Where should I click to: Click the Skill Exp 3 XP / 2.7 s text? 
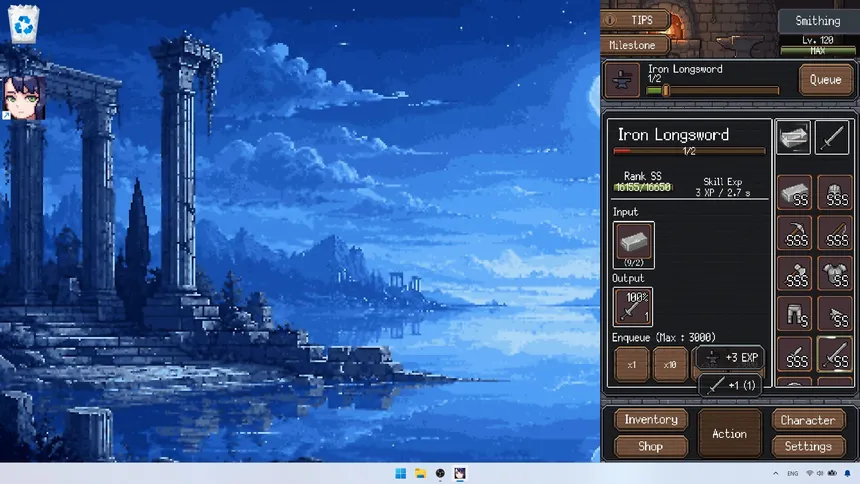[722, 187]
